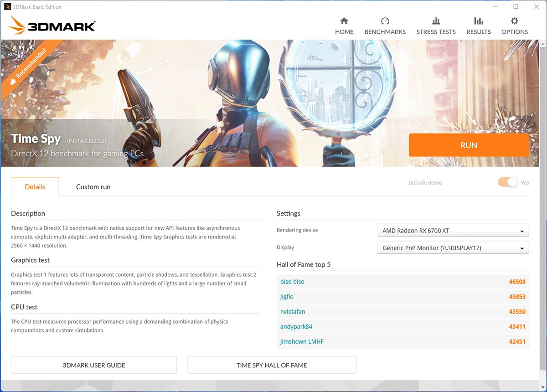Run the Time Spy benchmark
This screenshot has width=547, height=392.
[x=469, y=145]
